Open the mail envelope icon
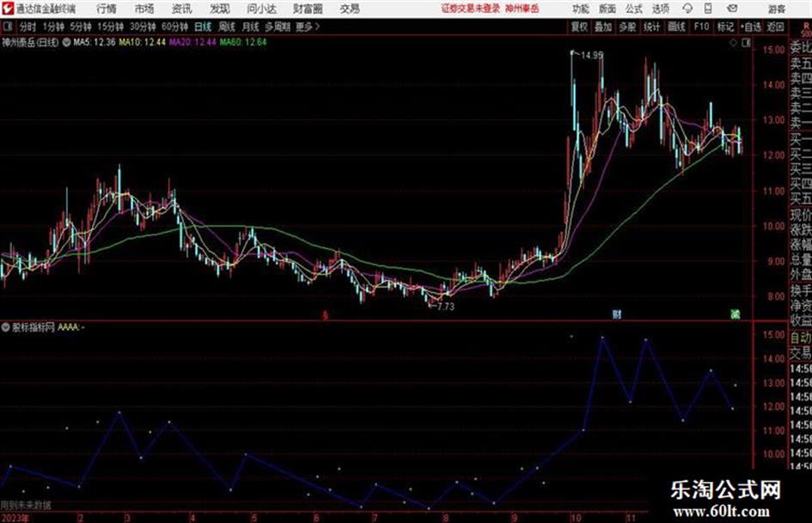The image size is (812, 523). (x=732, y=9)
